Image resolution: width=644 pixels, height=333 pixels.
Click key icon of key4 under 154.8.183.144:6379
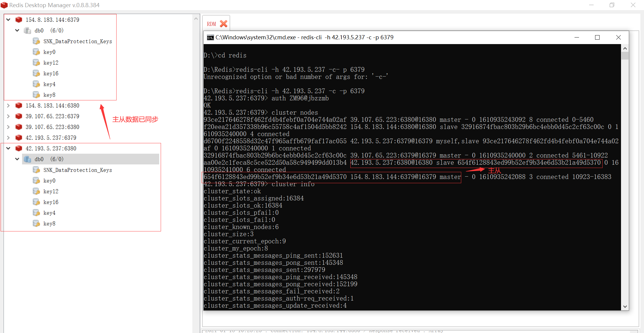36,84
